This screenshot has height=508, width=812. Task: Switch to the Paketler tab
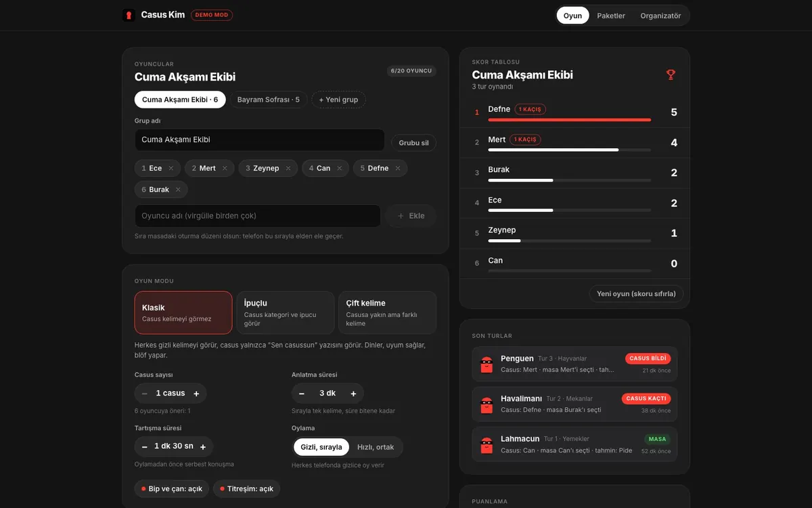(611, 16)
